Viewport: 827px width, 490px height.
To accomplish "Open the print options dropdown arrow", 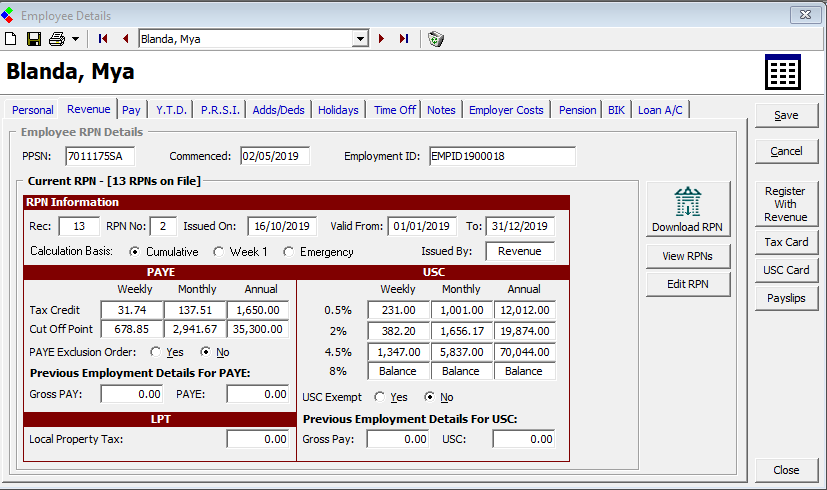I will coord(75,39).
